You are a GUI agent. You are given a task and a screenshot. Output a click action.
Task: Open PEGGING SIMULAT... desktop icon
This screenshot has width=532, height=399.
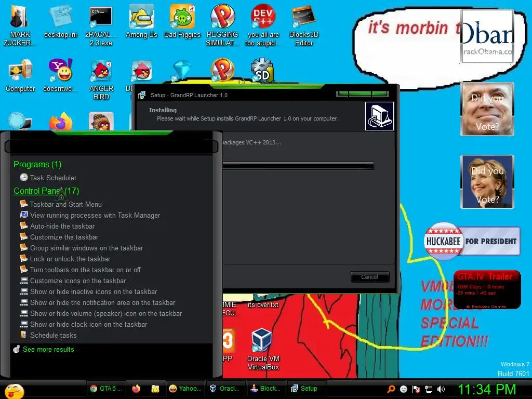point(222,25)
